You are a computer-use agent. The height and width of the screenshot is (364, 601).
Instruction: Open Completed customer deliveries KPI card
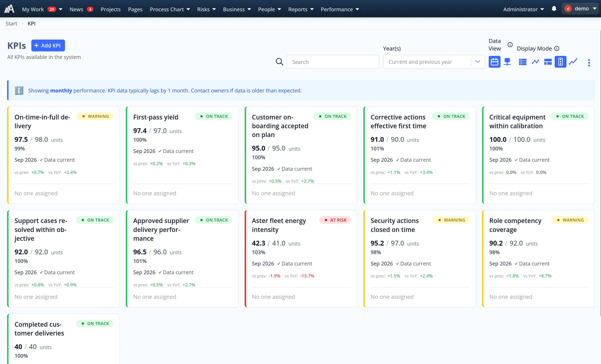63,339
